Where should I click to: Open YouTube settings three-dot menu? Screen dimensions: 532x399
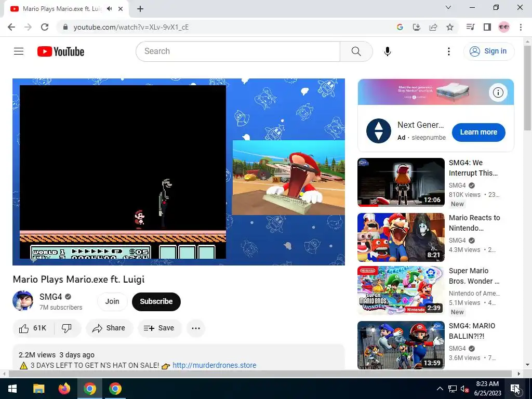(449, 51)
